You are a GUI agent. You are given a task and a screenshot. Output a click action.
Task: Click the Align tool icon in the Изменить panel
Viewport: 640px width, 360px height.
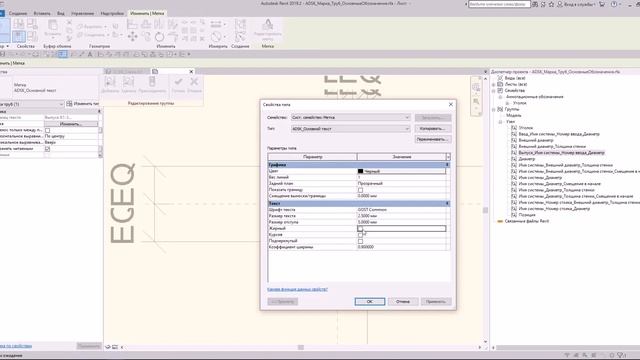132,24
